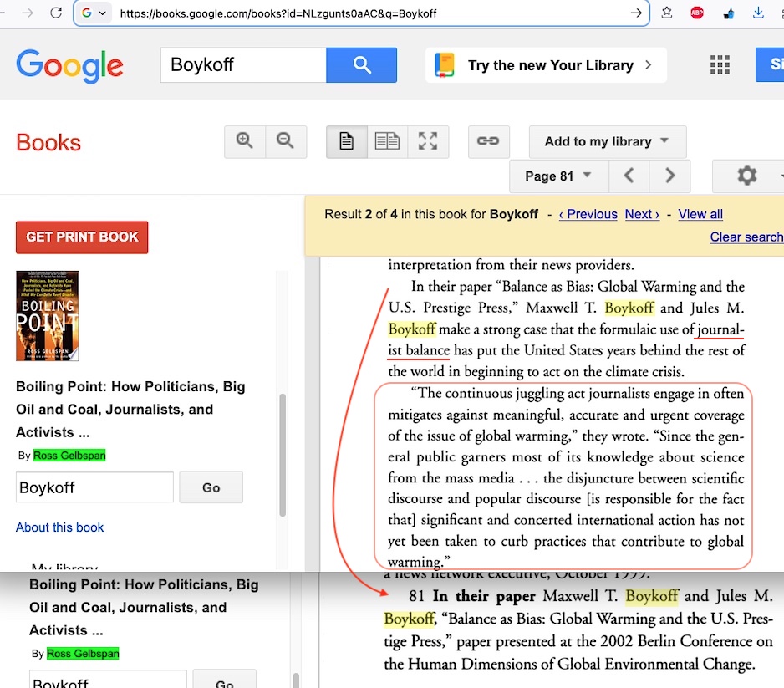Go to the previous page arrow
Image resolution: width=784 pixels, height=688 pixels.
point(630,176)
